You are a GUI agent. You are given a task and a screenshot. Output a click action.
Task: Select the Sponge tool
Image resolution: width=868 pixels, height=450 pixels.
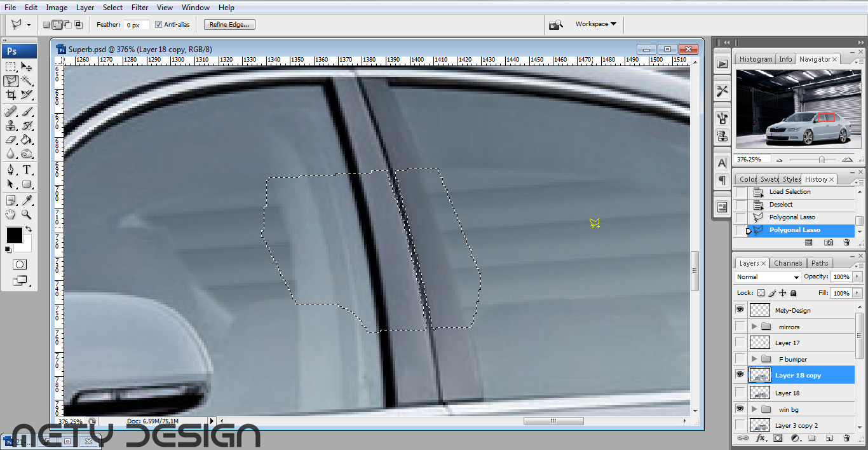pos(27,154)
